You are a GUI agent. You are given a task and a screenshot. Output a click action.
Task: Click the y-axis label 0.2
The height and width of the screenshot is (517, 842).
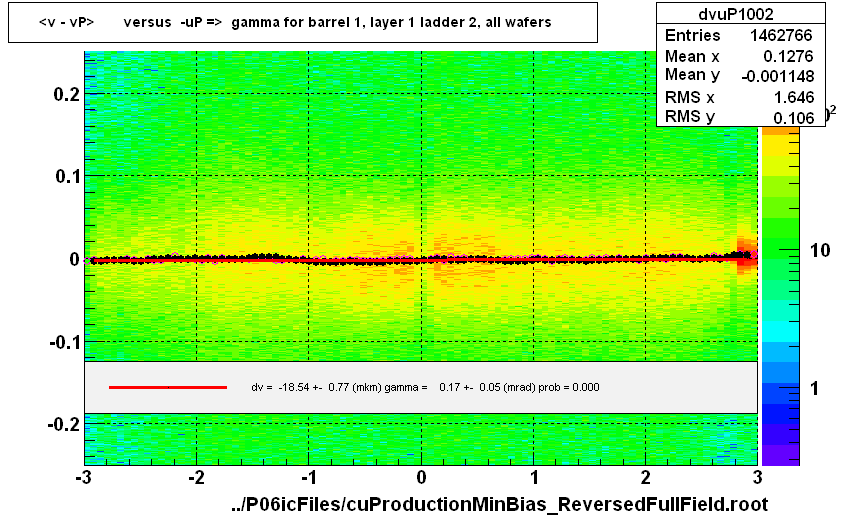(66, 94)
